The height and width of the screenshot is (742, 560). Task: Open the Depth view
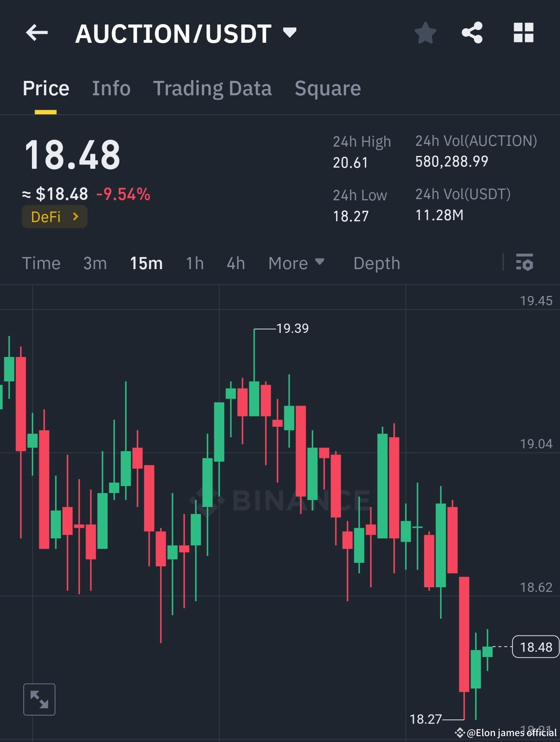(x=376, y=263)
